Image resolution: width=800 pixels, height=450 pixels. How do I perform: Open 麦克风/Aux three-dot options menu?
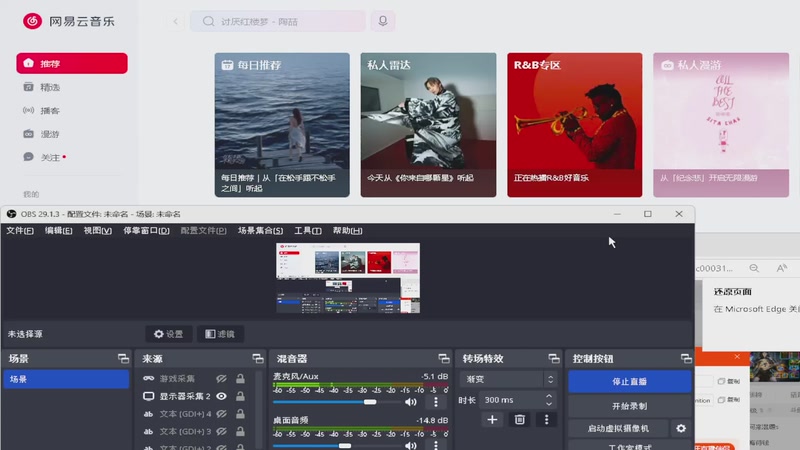[436, 402]
